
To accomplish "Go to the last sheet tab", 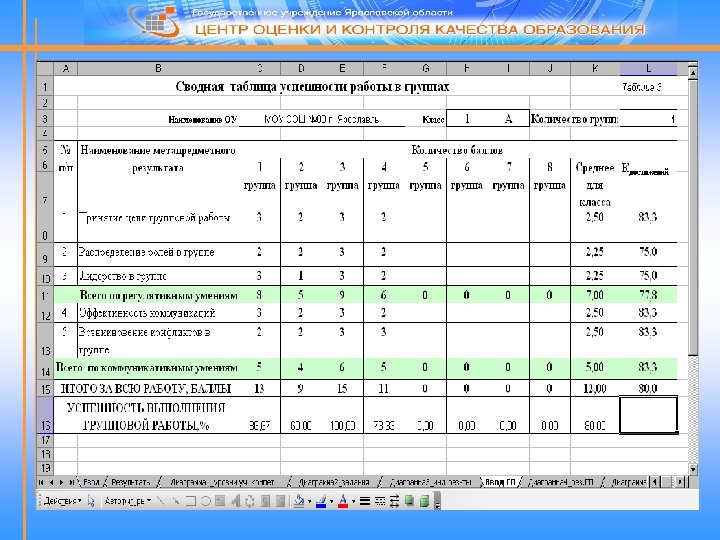I will tap(71, 482).
